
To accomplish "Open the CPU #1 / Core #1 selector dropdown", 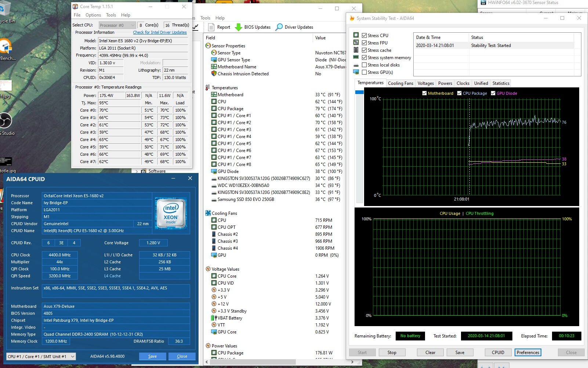I will point(41,356).
